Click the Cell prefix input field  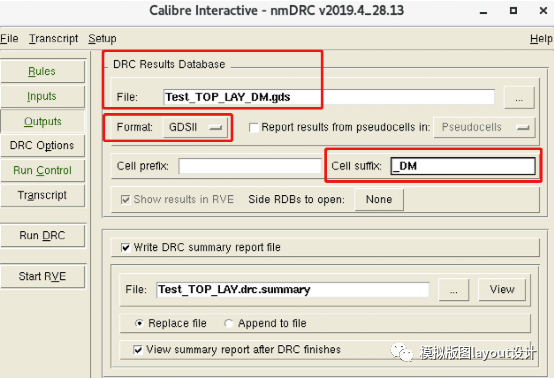coord(250,166)
